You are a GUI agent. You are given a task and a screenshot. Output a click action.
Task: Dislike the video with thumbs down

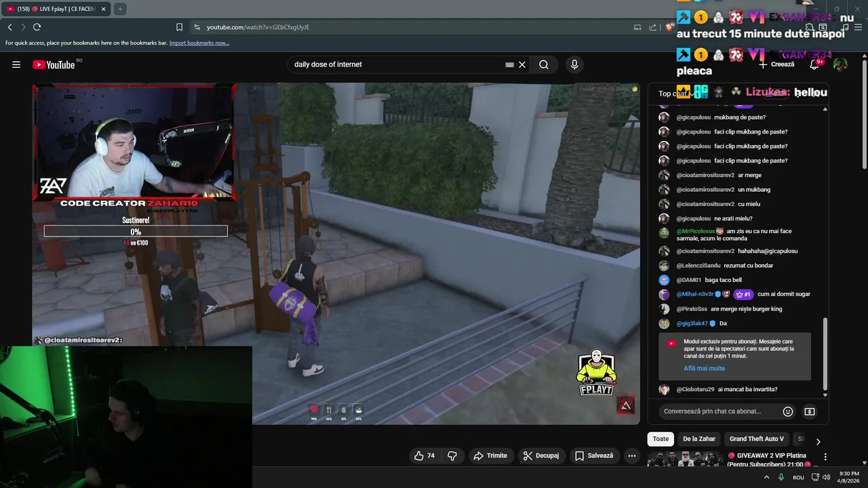452,455
